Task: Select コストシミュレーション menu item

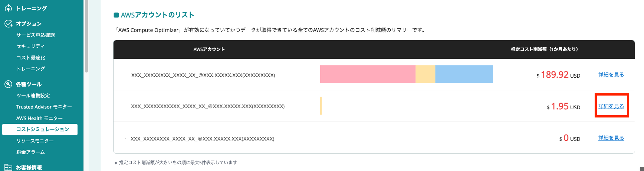Action: tap(43, 129)
